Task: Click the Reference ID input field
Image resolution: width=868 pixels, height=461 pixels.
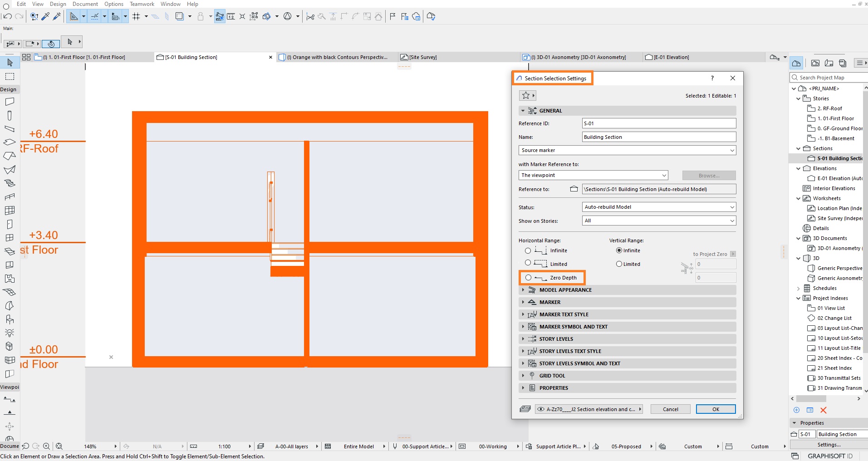Action: pyautogui.click(x=659, y=123)
